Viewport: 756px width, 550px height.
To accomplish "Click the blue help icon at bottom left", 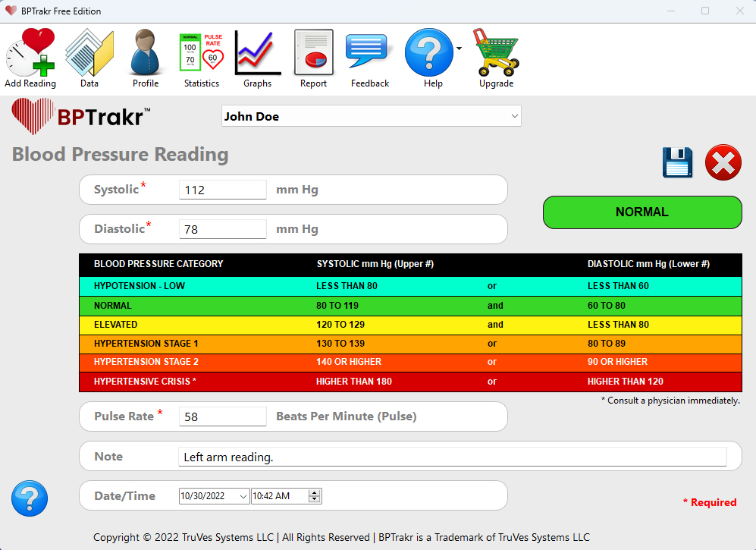I will tap(29, 498).
